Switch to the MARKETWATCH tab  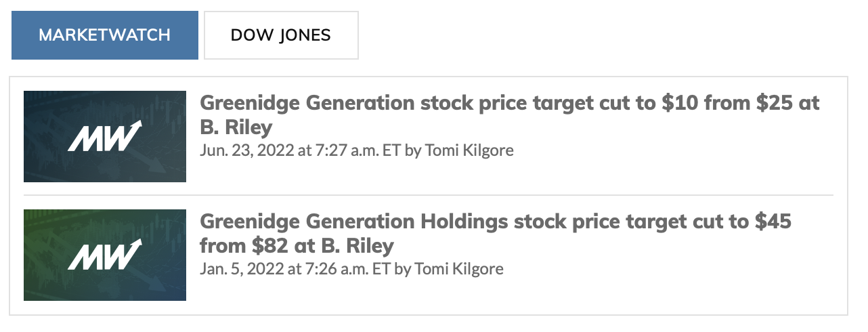click(104, 35)
